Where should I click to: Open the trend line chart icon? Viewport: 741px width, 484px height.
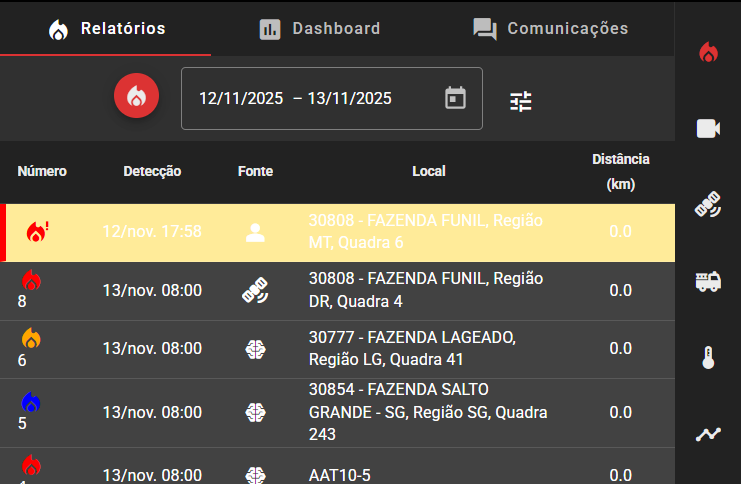click(x=708, y=434)
